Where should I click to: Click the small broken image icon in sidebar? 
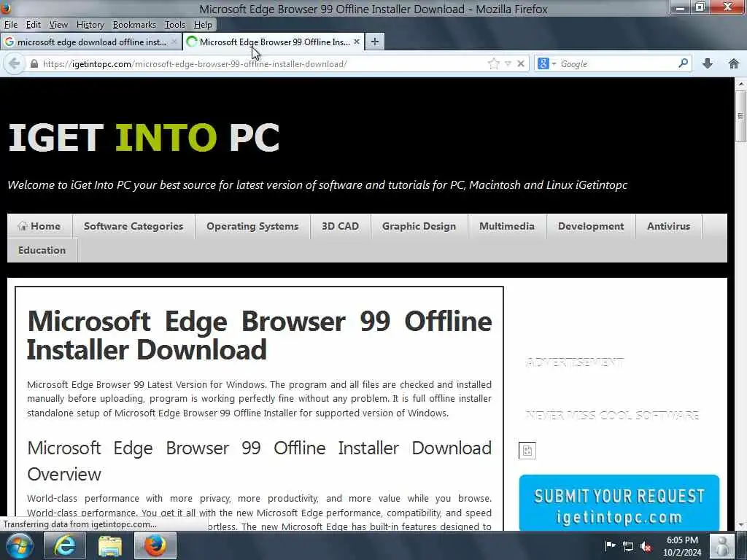(x=527, y=451)
